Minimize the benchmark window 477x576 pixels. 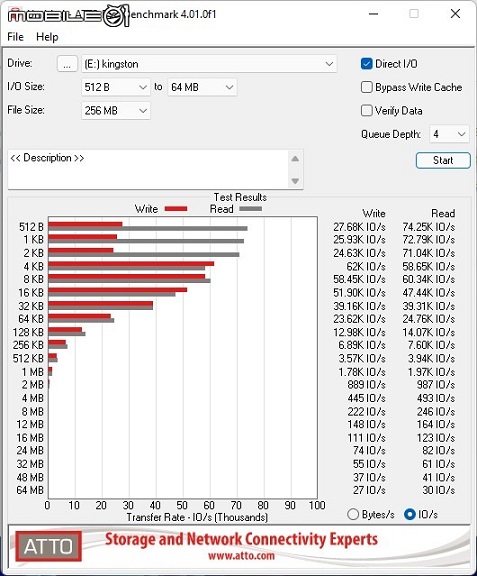coord(373,14)
